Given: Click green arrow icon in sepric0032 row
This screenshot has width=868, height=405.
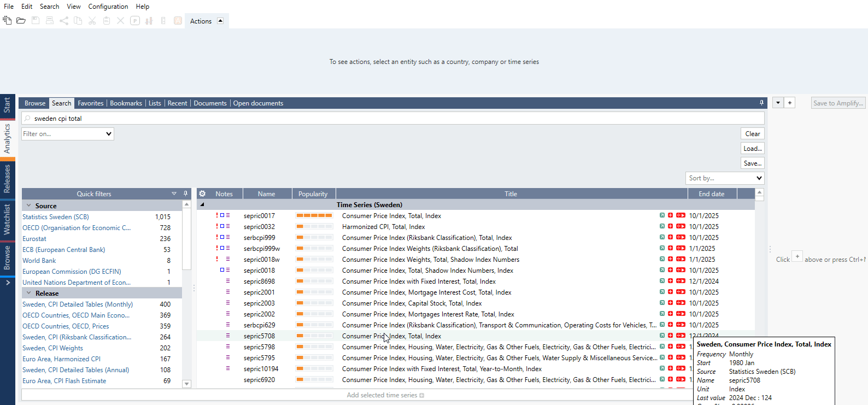Looking at the screenshot, I should point(662,226).
